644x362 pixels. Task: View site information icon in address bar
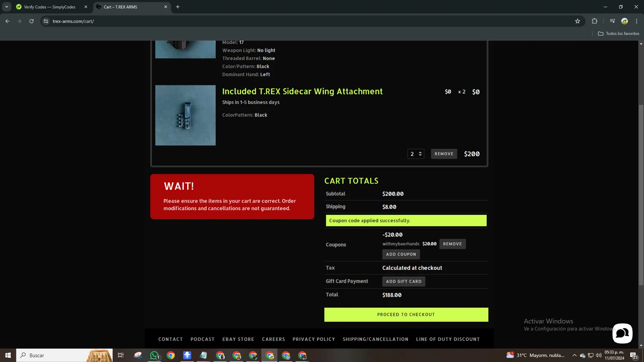[x=46, y=21]
